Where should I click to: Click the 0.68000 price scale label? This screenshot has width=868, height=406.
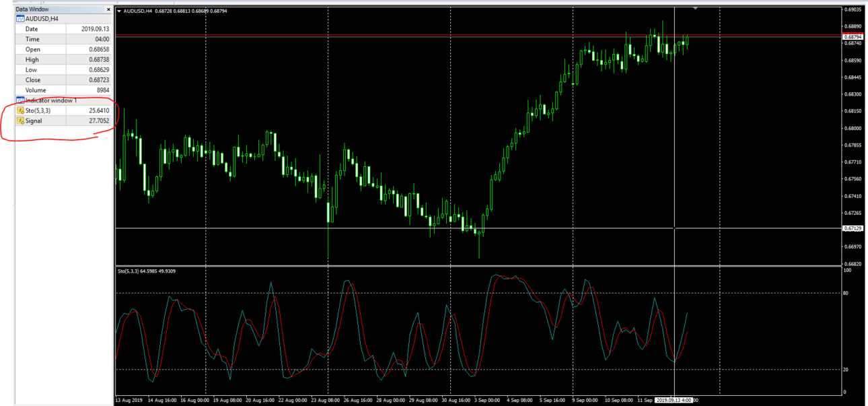(x=853, y=128)
